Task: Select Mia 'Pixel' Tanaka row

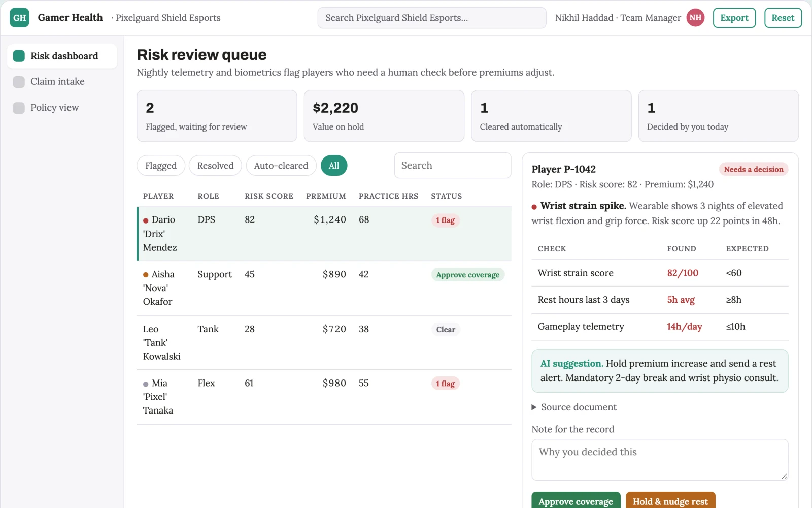Action: tap(324, 397)
